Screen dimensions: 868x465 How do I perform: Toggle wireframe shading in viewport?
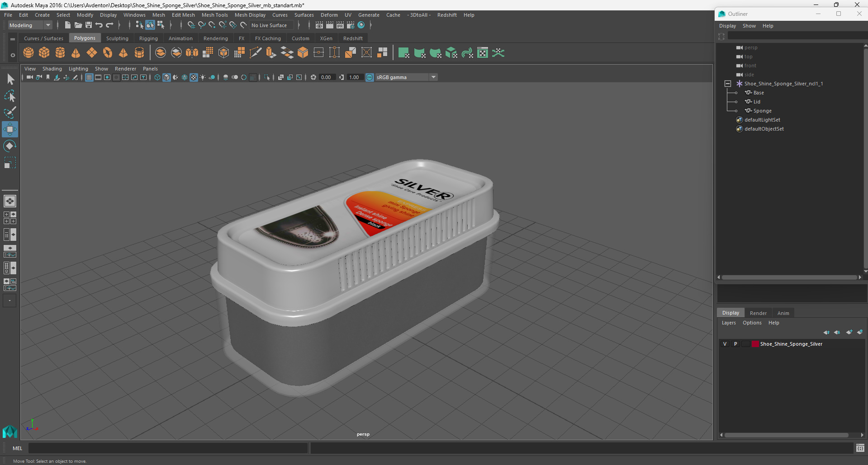click(157, 77)
